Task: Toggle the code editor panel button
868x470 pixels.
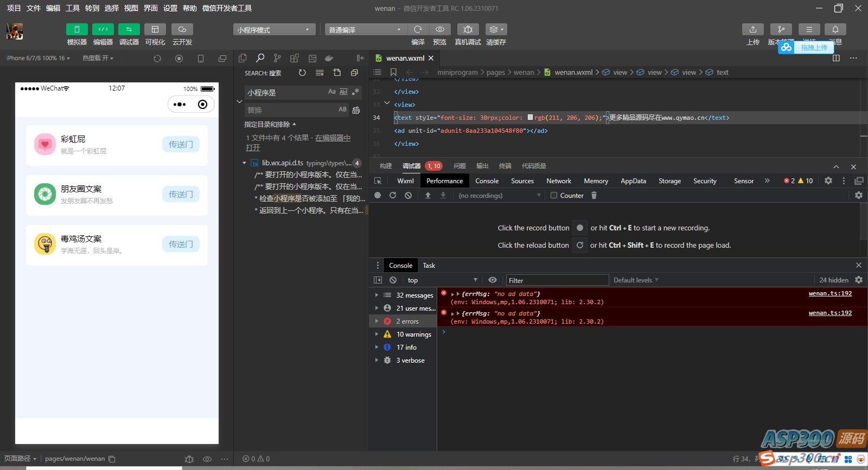Action: pyautogui.click(x=103, y=29)
